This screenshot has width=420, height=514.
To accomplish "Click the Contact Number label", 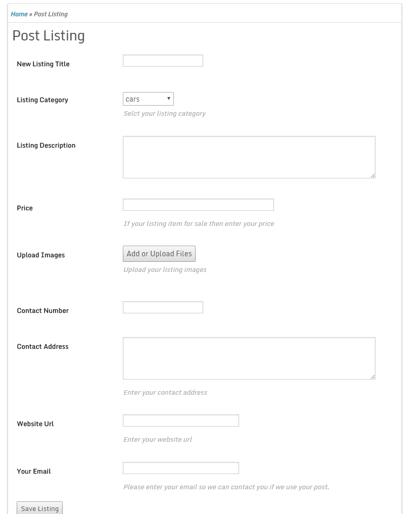I will tap(42, 311).
